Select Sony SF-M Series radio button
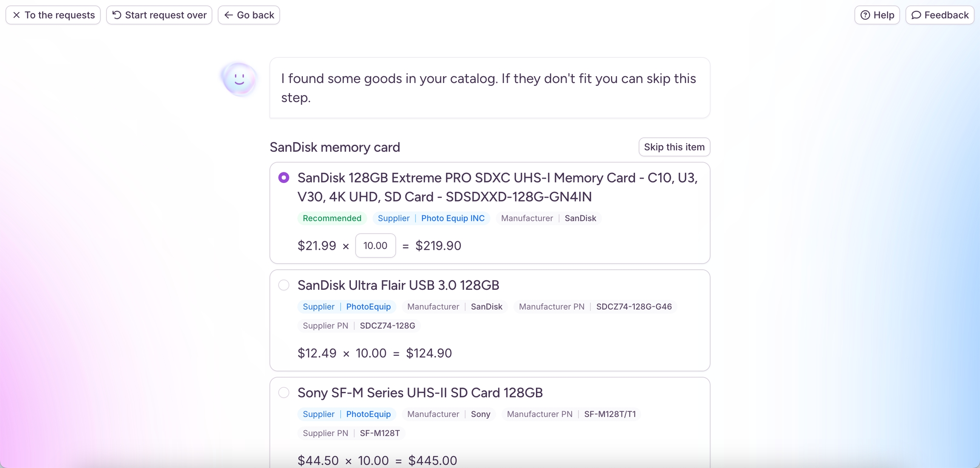The width and height of the screenshot is (980, 468). pyautogui.click(x=284, y=393)
